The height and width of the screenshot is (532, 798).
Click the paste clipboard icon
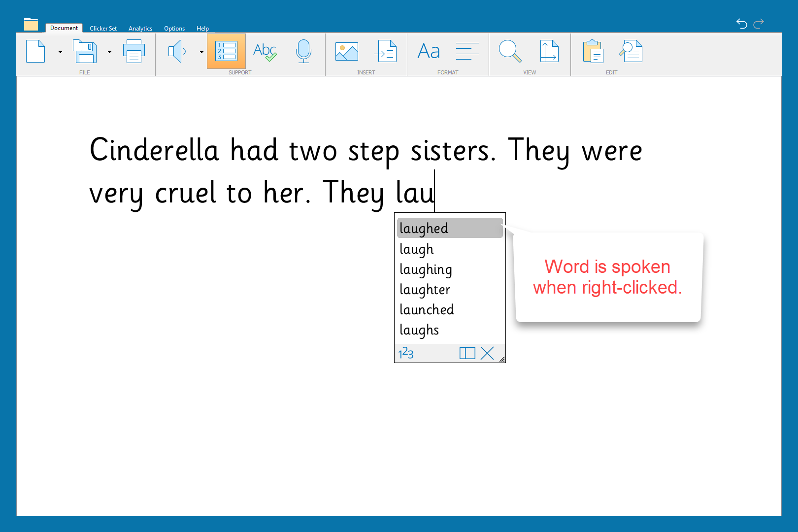click(593, 51)
